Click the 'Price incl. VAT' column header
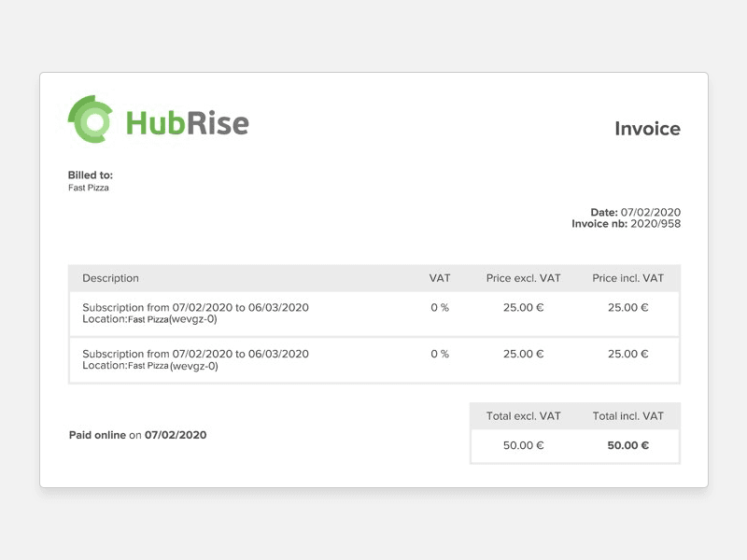The width and height of the screenshot is (747, 560). tap(627, 278)
